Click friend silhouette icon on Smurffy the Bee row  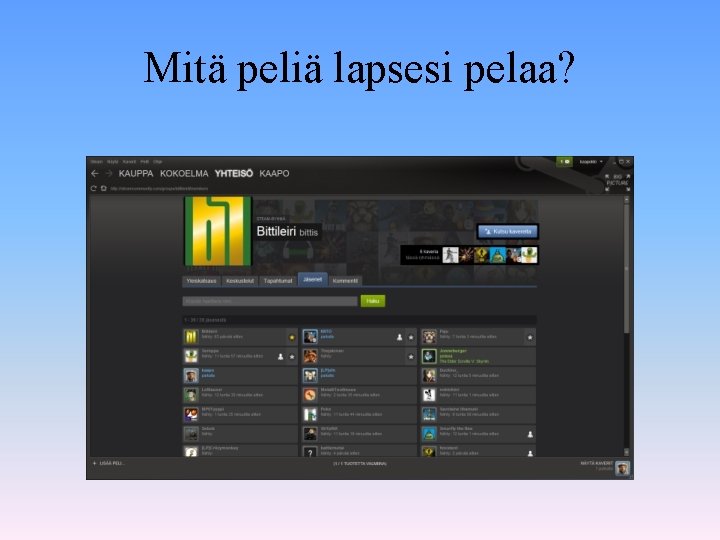tap(530, 434)
